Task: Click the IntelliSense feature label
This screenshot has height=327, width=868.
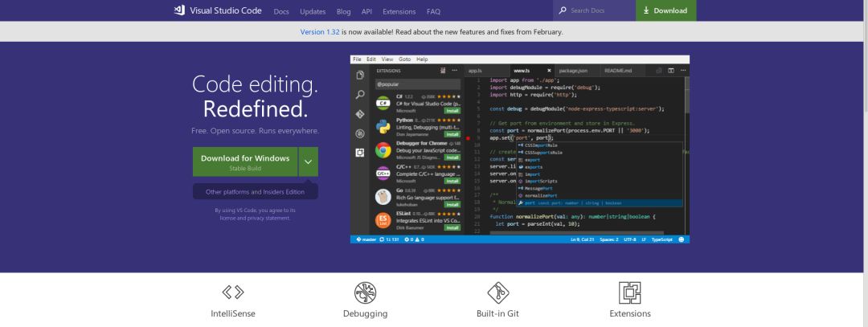Action: click(x=233, y=313)
